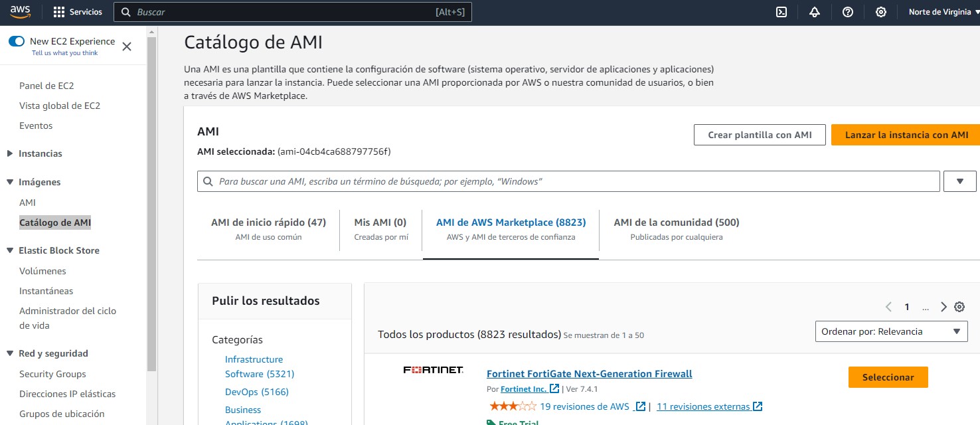The height and width of the screenshot is (425, 980).
Task: Click the sidebar vertical scrollbar
Action: coord(152,199)
